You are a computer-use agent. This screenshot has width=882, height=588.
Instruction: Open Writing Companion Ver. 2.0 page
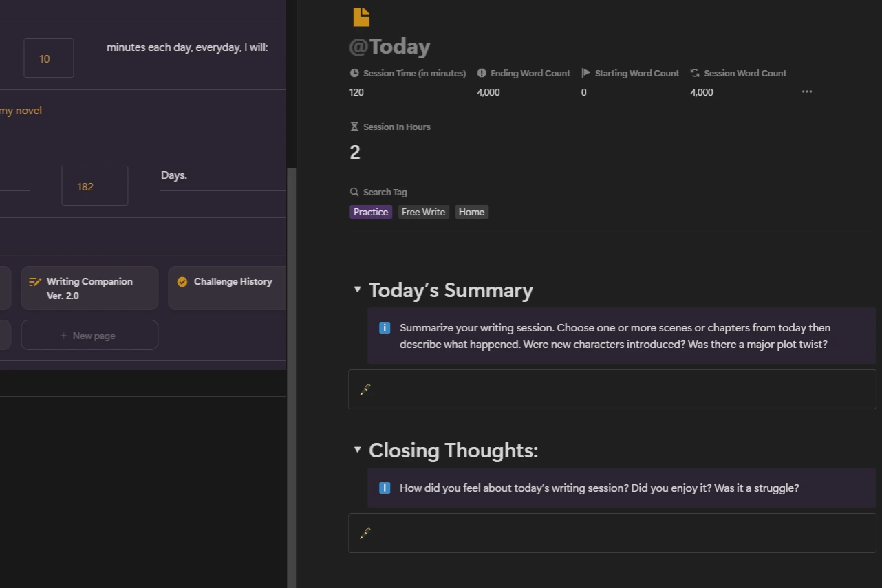coord(89,288)
